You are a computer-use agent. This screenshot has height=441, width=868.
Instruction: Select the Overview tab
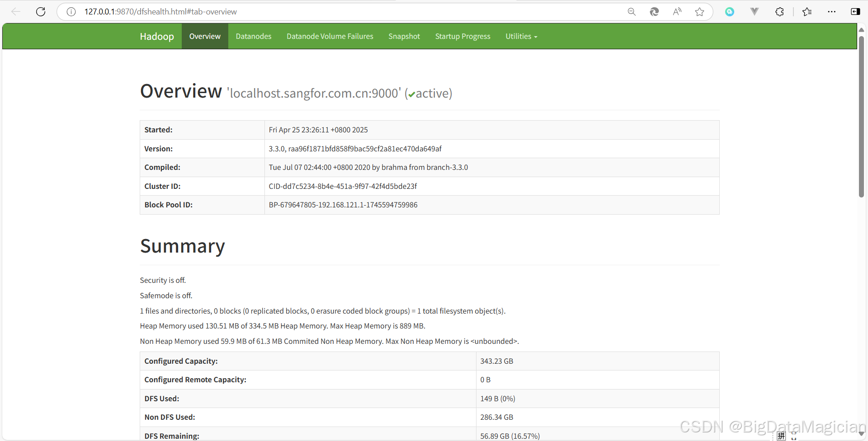point(205,36)
